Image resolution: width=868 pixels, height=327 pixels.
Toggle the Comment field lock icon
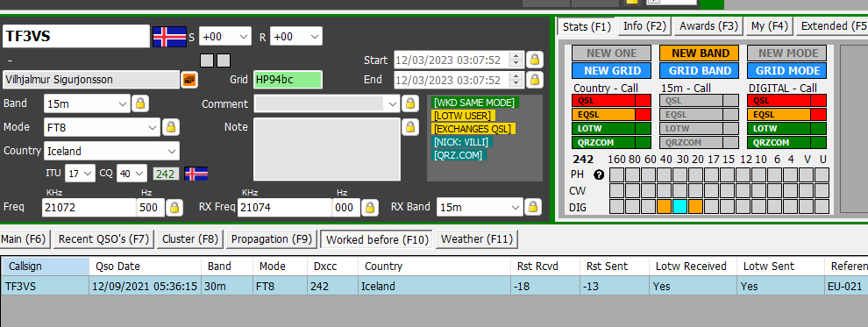coord(409,103)
